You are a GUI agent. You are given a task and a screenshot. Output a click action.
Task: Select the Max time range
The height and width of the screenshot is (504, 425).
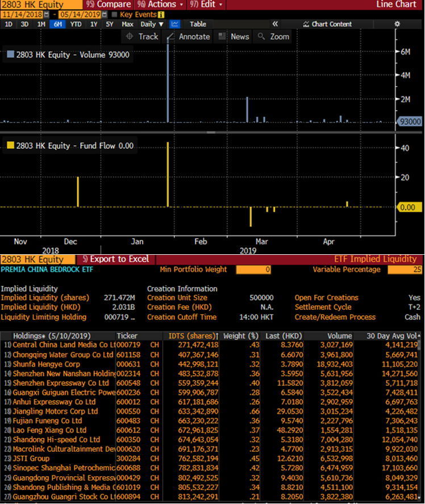127,24
